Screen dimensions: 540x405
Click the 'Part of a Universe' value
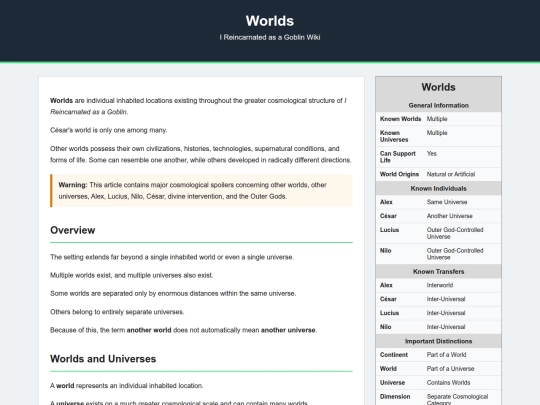[x=450, y=368]
